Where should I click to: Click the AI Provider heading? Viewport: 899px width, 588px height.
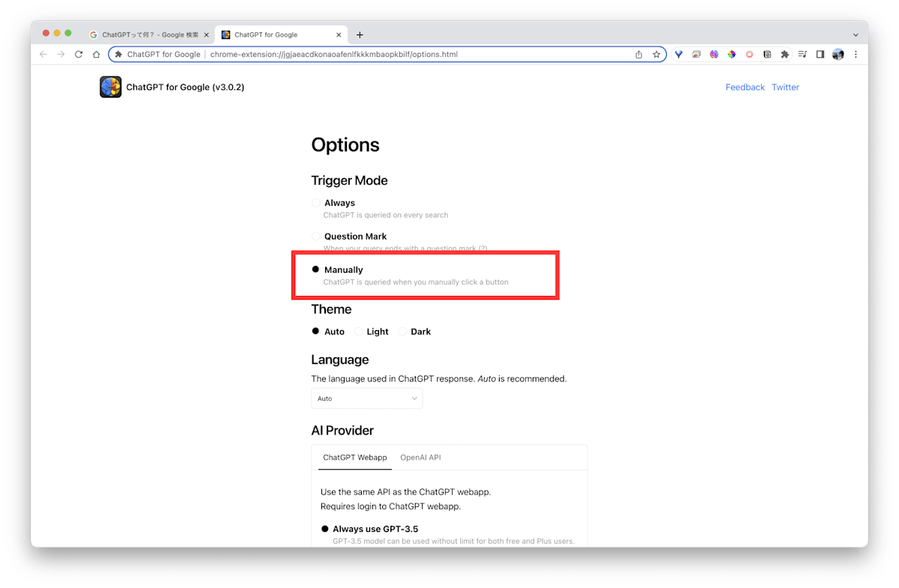point(342,431)
